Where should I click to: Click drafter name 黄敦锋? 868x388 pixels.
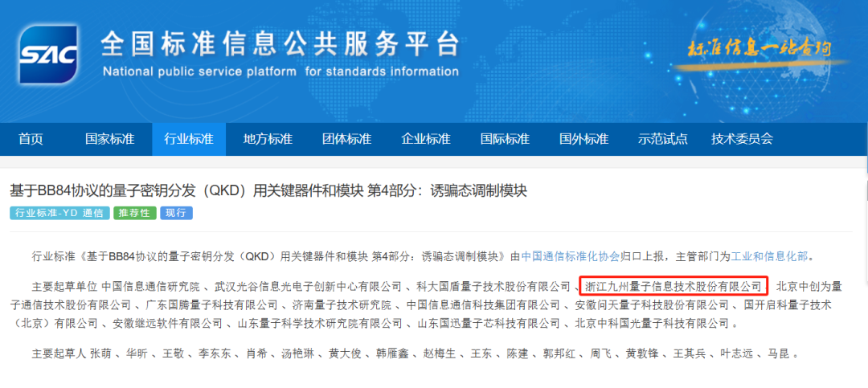(641, 353)
